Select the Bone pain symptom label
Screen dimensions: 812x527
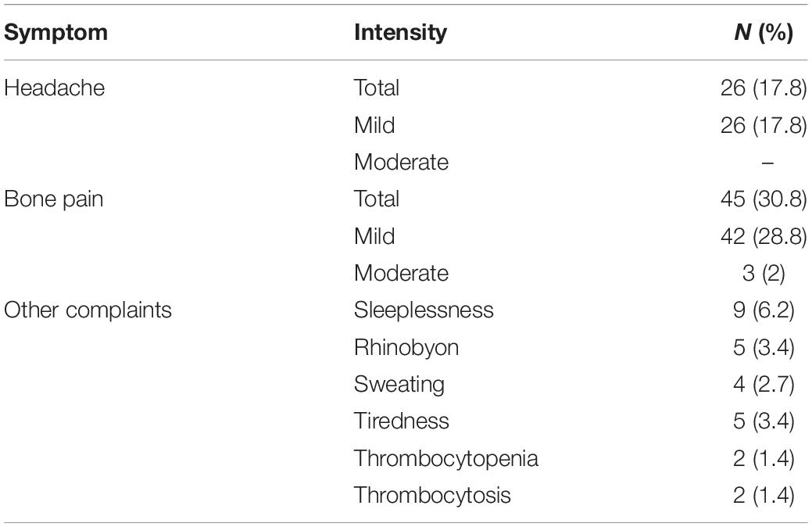pos(54,200)
